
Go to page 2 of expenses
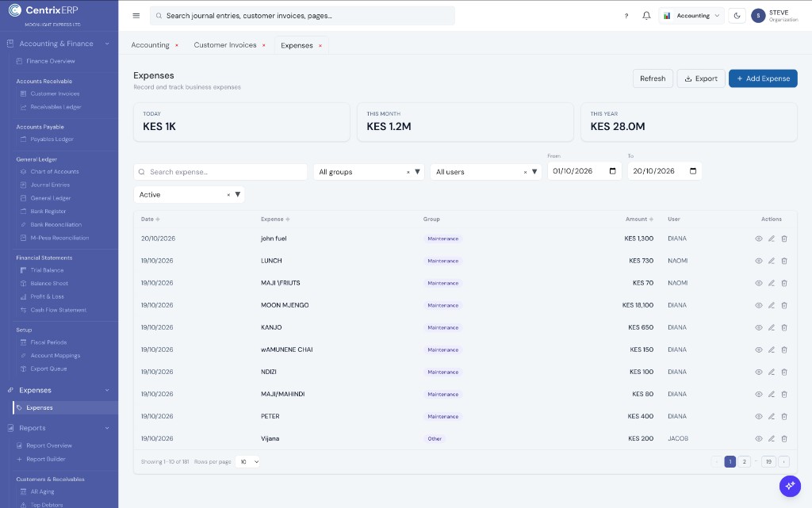click(x=744, y=461)
